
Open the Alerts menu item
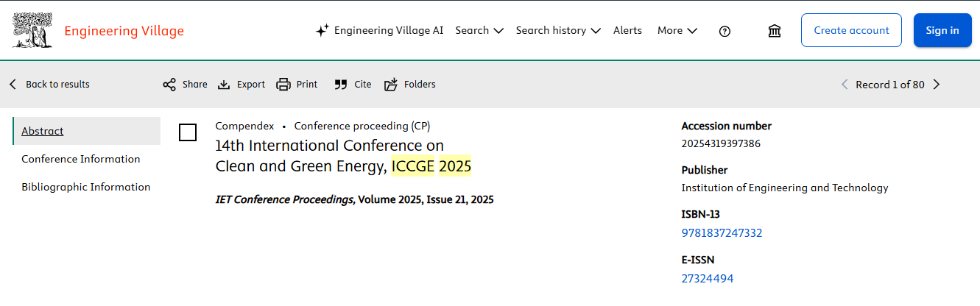point(627,30)
